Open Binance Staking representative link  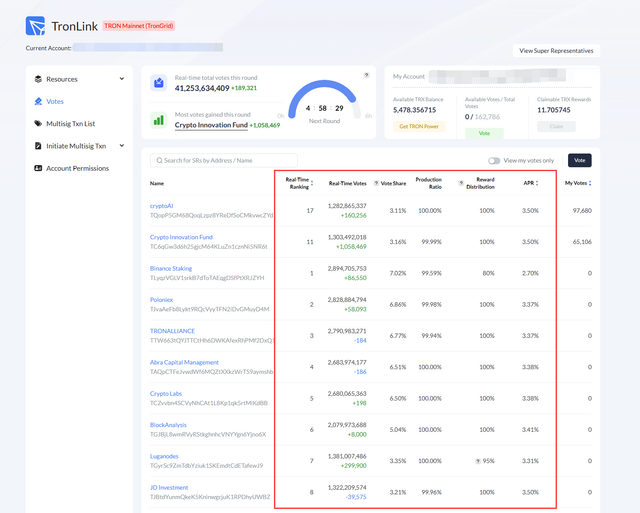(x=171, y=269)
